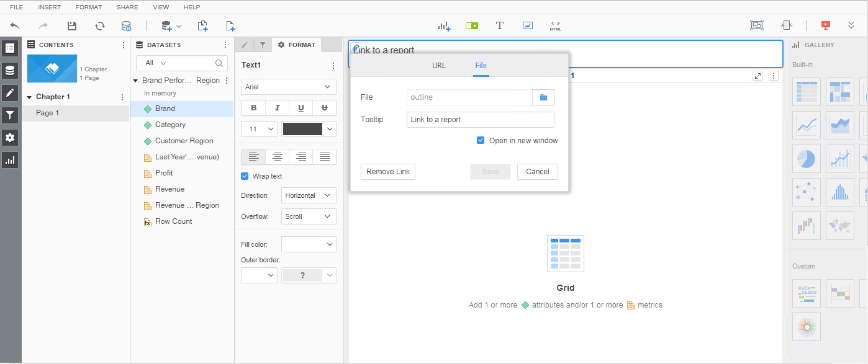Open the font Fill color swatch picker
The height and width of the screenshot is (364, 868).
click(309, 244)
